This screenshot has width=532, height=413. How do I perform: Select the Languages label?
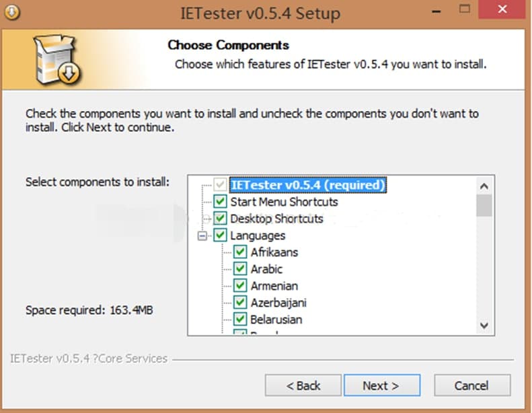coord(258,235)
